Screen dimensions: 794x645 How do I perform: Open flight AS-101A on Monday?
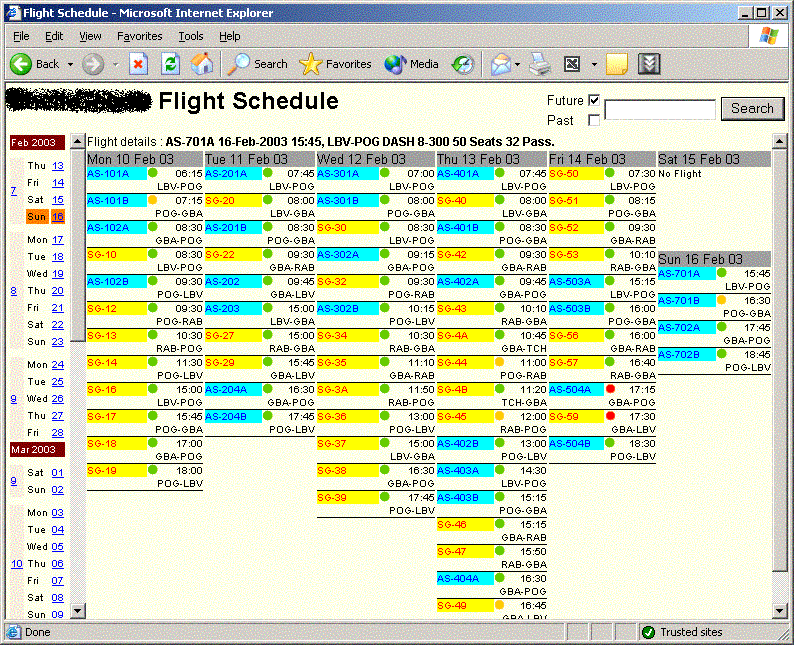[108, 173]
